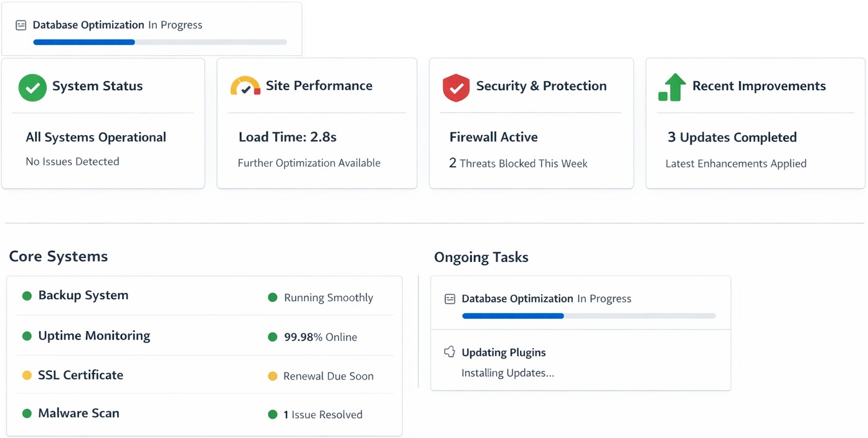Select the Malware Scan row label

(x=78, y=413)
